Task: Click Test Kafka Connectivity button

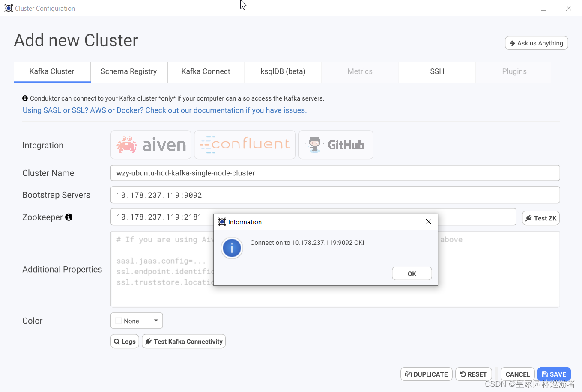Action: pyautogui.click(x=184, y=342)
